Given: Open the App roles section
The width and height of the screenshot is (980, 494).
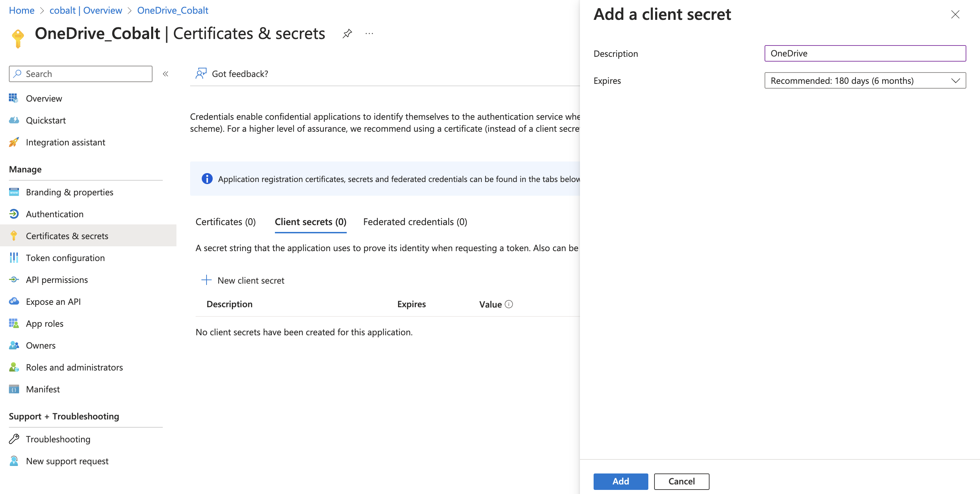Looking at the screenshot, I should (44, 323).
